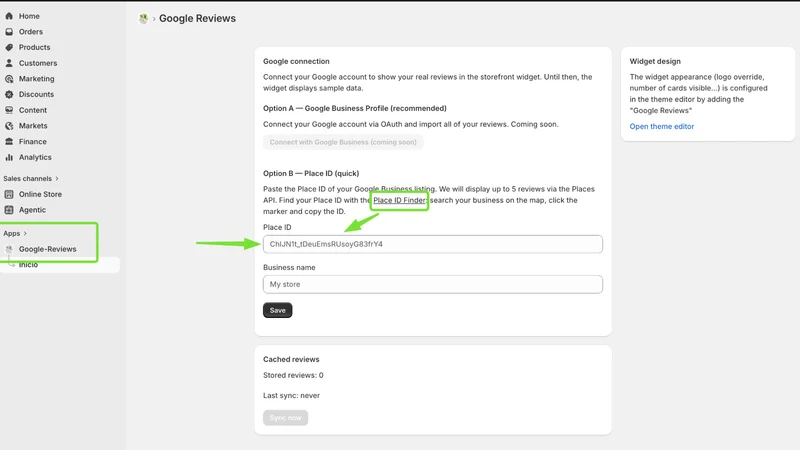The width and height of the screenshot is (800, 450).
Task: Click Open theme editor link
Action: (x=662, y=127)
